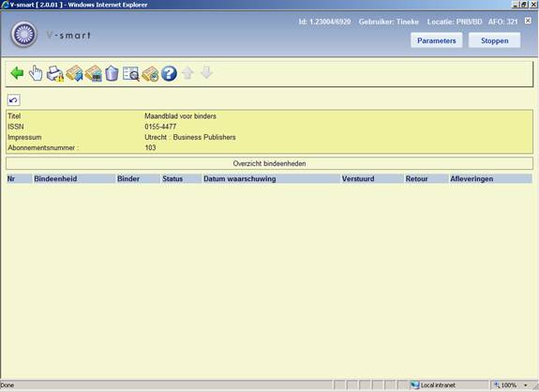Close the session with the header X
Screen dimensions: 539x392
(x=528, y=21)
